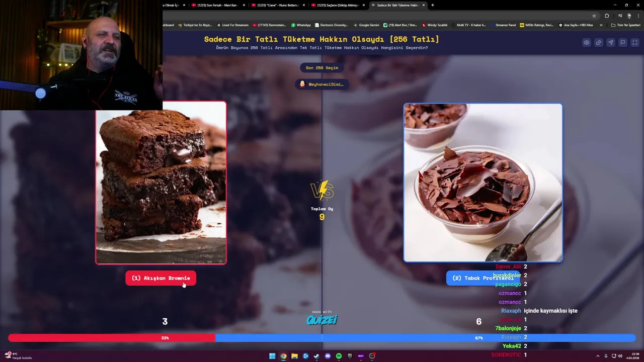This screenshot has height=362, width=644.
Task: Switch to the "Crave" - Nuno Bettencourt tab
Action: click(x=278, y=5)
